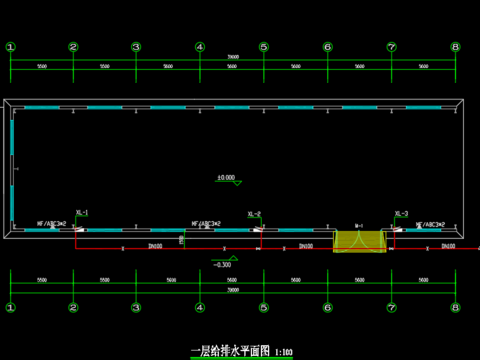
Task: Pick the XL-3 riser label
Action: click(401, 213)
